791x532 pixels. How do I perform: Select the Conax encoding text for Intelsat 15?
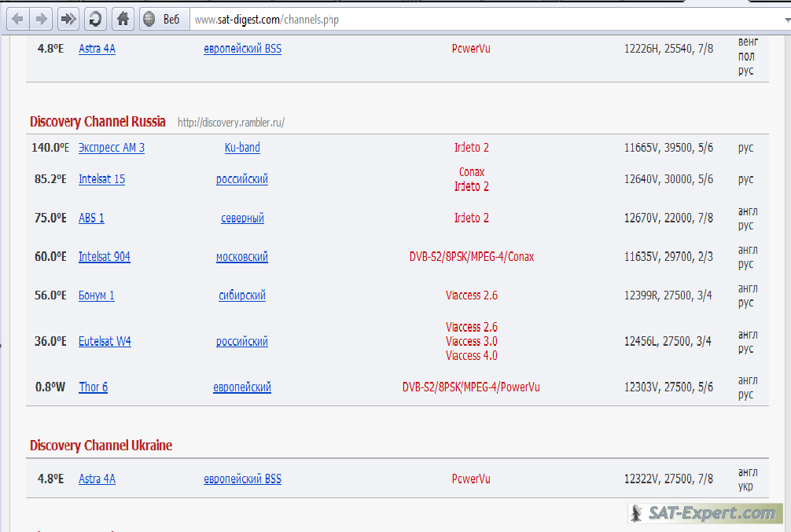click(471, 172)
